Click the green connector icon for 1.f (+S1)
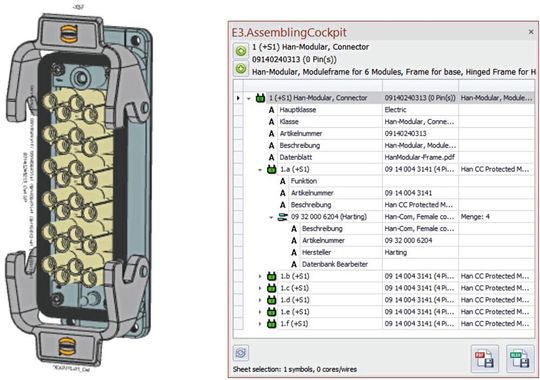This screenshot has height=380, width=540. [272, 323]
